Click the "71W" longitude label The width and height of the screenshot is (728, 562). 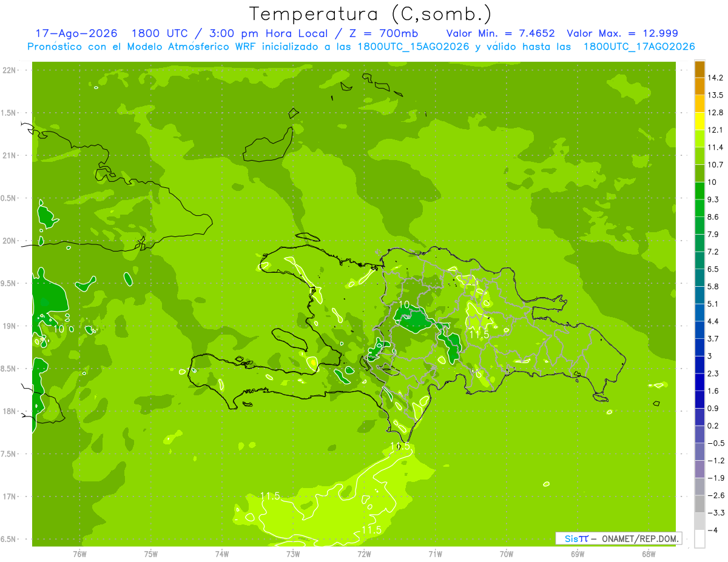click(x=435, y=554)
